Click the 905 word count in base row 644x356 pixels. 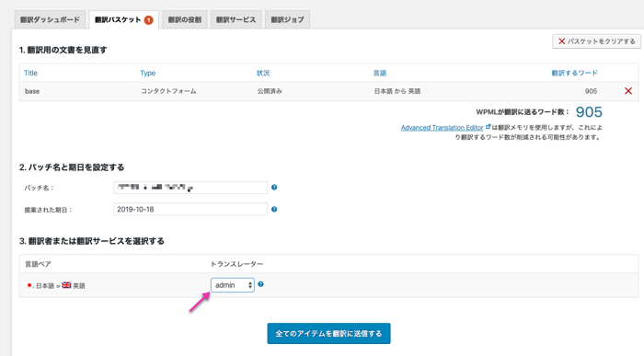tap(591, 91)
